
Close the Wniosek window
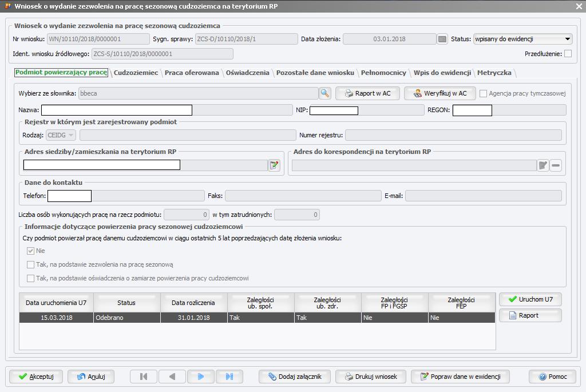click(579, 6)
